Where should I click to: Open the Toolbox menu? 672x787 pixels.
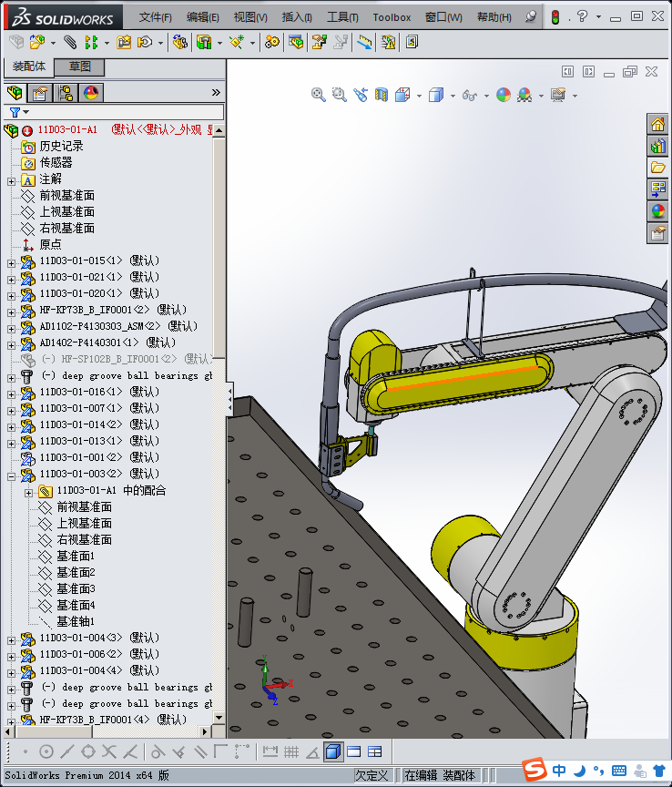392,17
